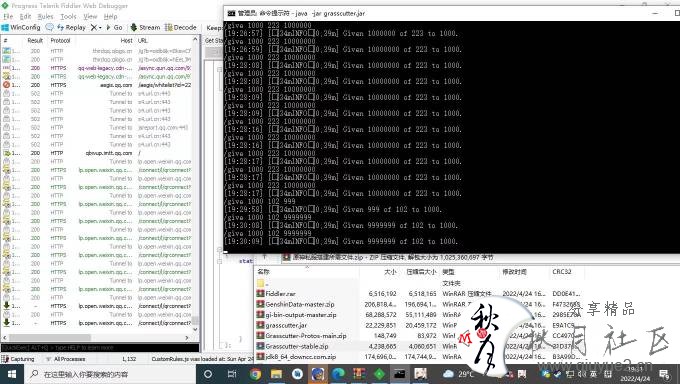680x384 pixels.
Task: Sort sessions by the Host column
Action: tap(126, 40)
